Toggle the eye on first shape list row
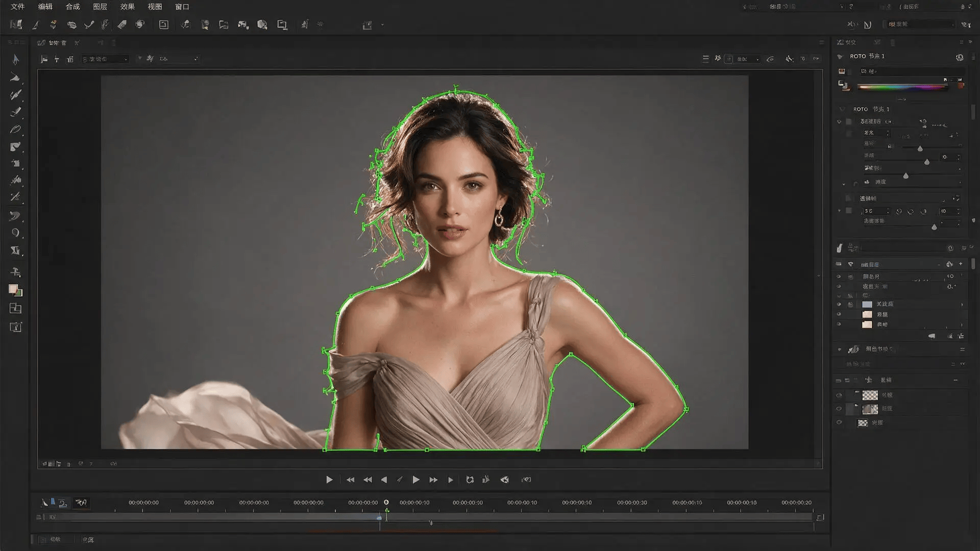 (x=839, y=277)
